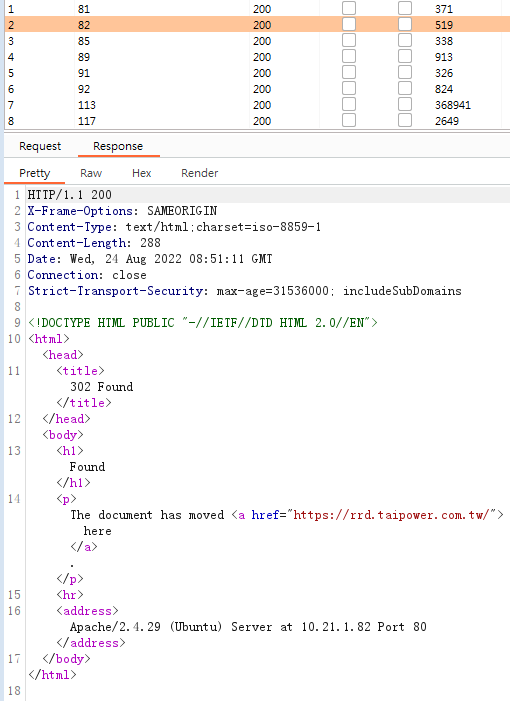
Task: Click the X-Frame-Options header line
Action: 122,211
